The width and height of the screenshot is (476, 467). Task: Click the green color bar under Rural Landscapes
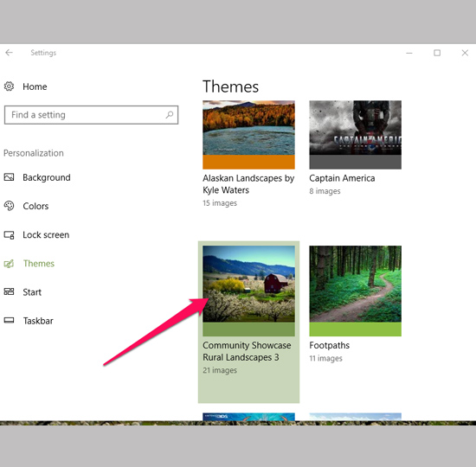pos(248,329)
